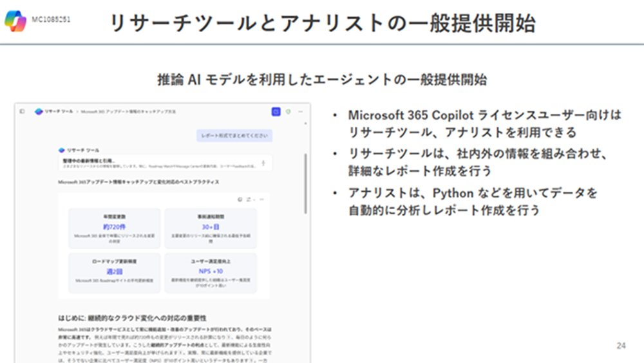Click the blue square button in chat header
Viewport: 644px width, 363px height.
[x=276, y=111]
